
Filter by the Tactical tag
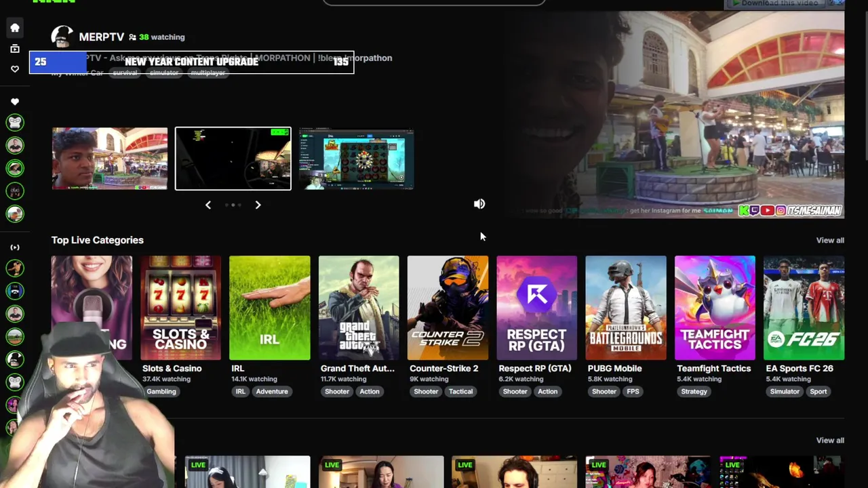click(x=460, y=391)
